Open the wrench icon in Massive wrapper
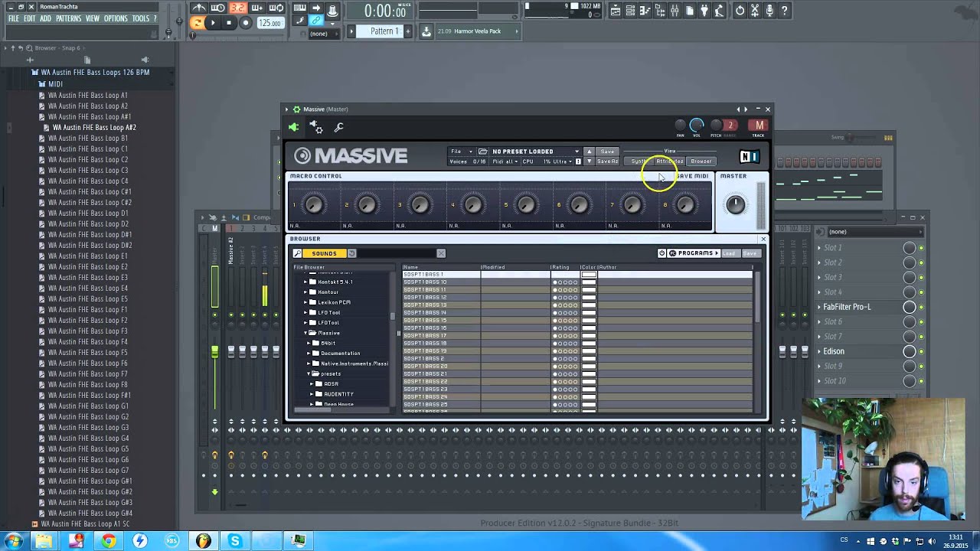 (338, 127)
